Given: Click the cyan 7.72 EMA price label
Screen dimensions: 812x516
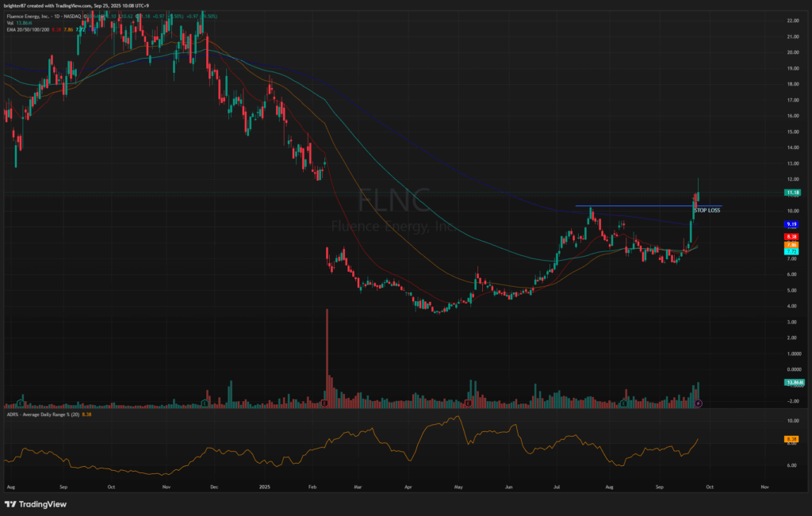Looking at the screenshot, I should coord(792,251).
